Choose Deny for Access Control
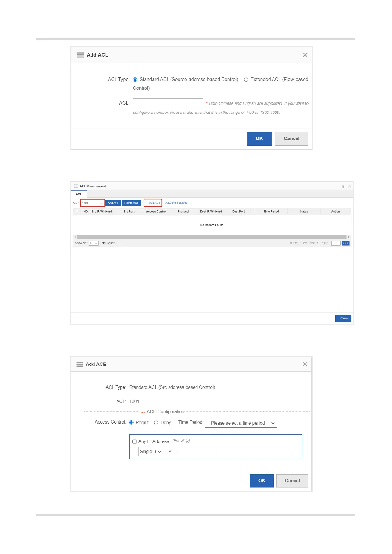 [x=156, y=423]
